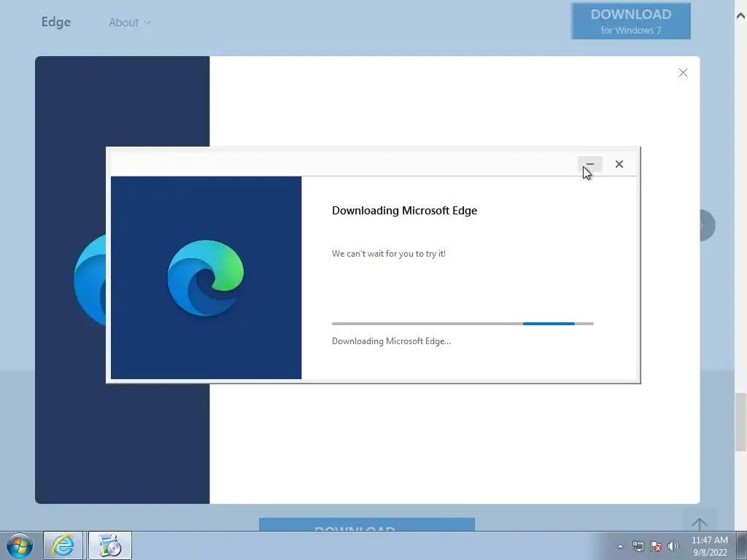
Task: Click the page scrollbar up arrow
Action: coord(740,16)
